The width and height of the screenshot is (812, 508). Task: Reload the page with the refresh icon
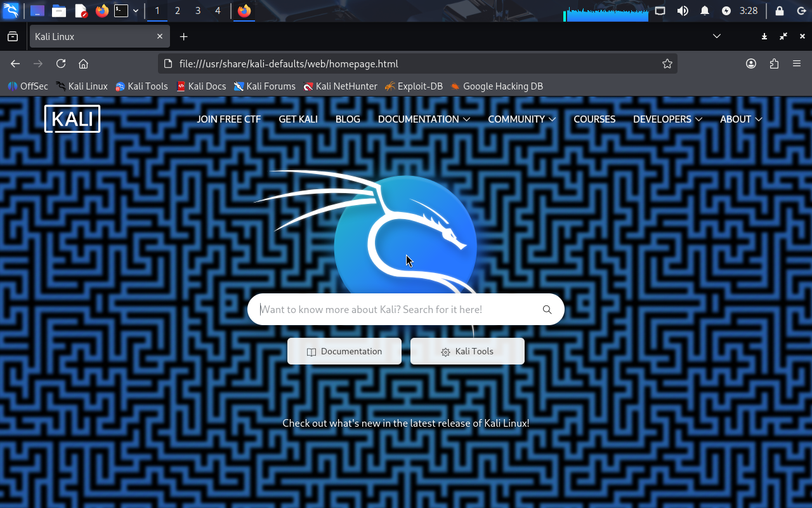(61, 63)
